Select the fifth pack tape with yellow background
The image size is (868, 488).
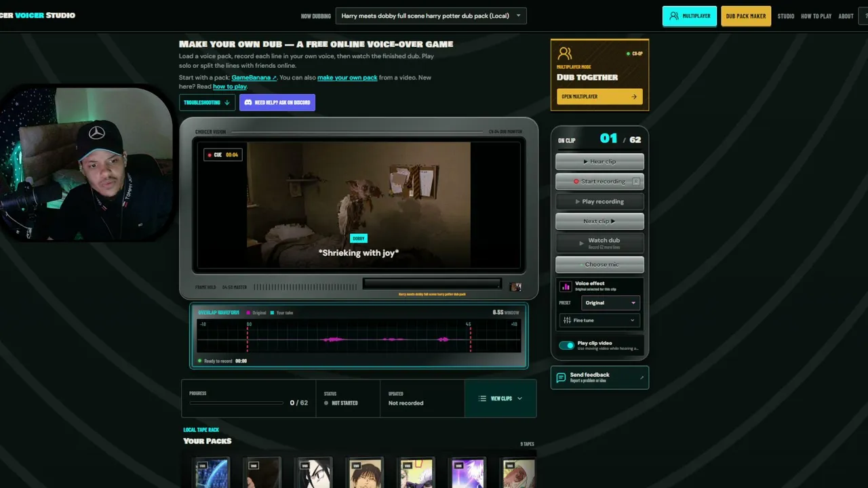click(x=416, y=472)
